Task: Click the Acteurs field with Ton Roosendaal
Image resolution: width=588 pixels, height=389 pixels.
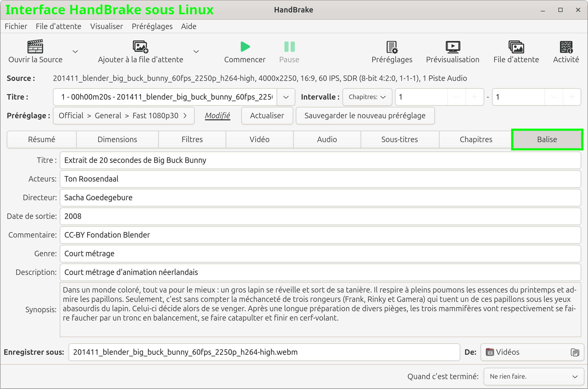Action: point(320,179)
